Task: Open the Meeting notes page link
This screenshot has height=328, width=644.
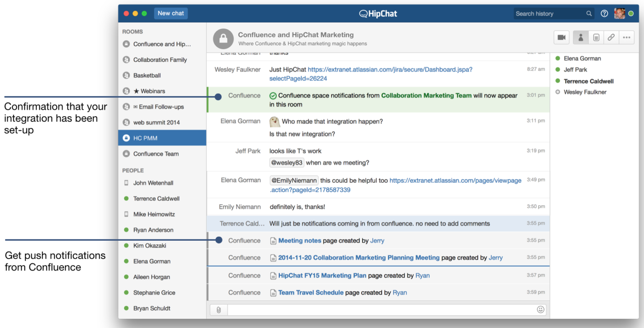Action: (x=299, y=240)
